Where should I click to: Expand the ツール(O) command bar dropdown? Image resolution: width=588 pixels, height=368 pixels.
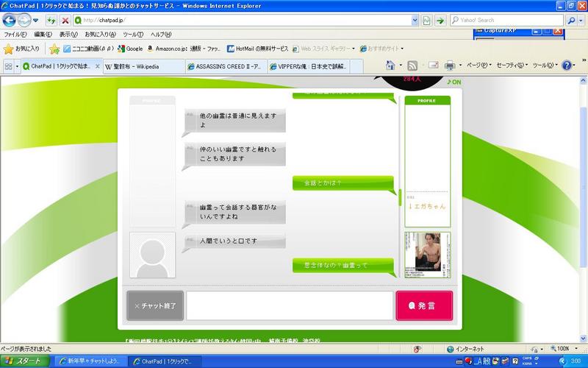[545, 66]
